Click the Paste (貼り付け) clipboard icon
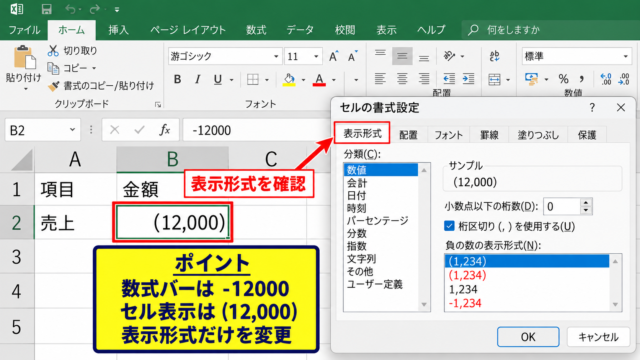Viewport: 640px width, 360px height. (24, 58)
